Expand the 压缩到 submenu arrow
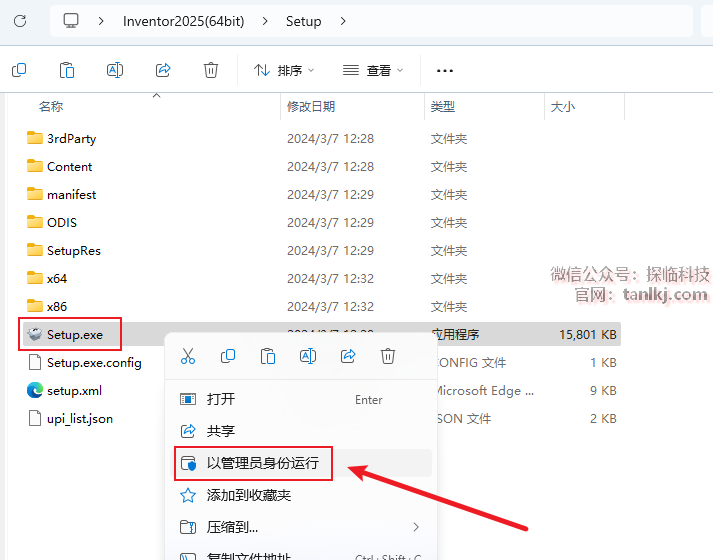Viewport: 713px width, 560px height. coord(416,527)
